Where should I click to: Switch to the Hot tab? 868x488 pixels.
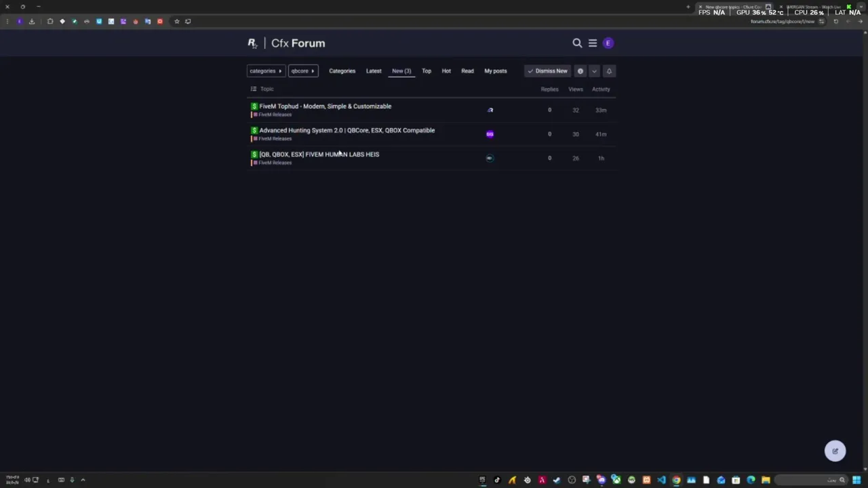click(446, 71)
